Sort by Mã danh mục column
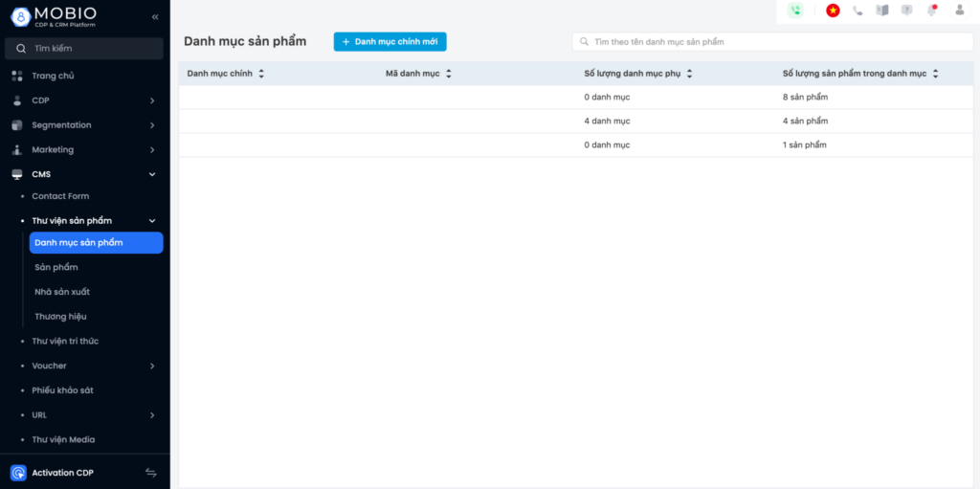The width and height of the screenshot is (980, 489). point(448,74)
